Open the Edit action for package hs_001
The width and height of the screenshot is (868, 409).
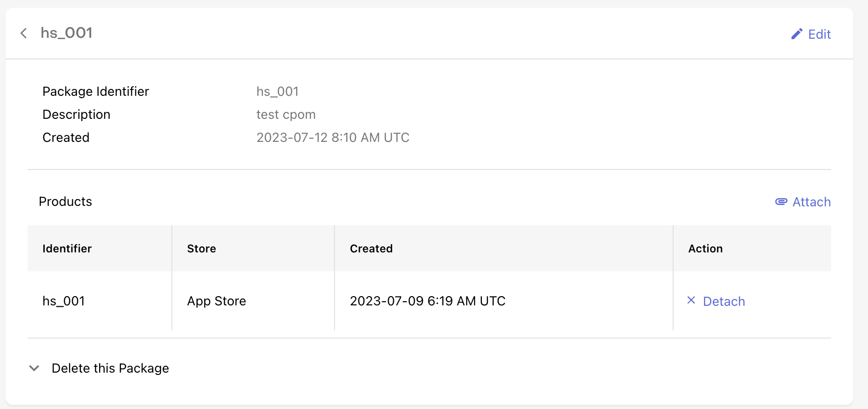[x=819, y=34]
